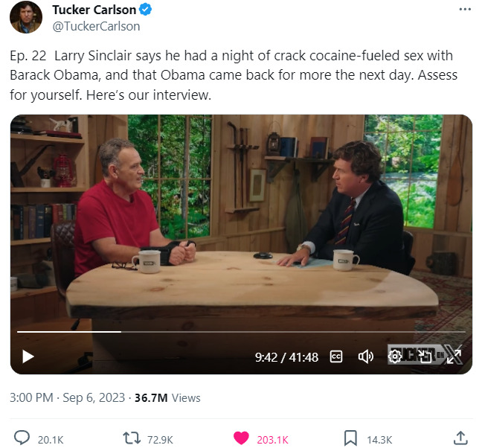Open Tucker Carlson's profile picture
The image size is (482, 448).
pos(25,17)
